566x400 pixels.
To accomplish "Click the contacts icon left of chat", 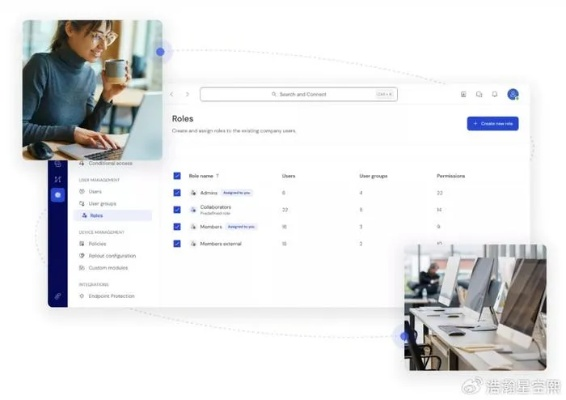I will [463, 94].
